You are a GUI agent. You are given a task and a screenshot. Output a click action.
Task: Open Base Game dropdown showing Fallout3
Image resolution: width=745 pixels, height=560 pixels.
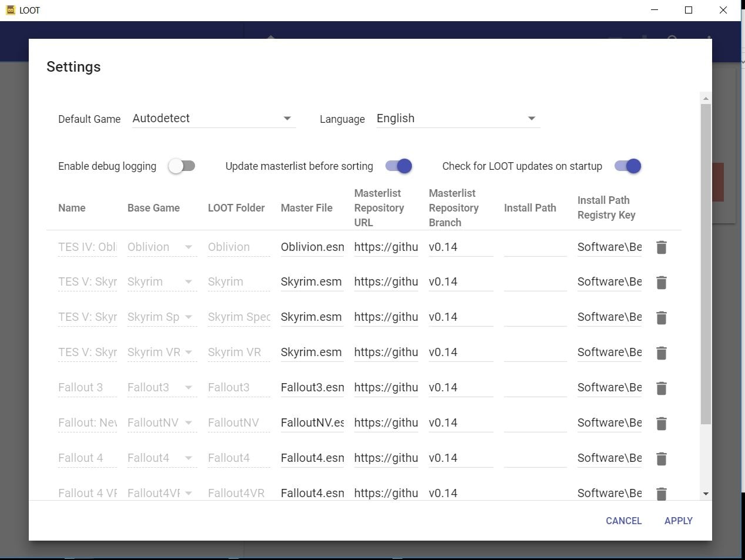(x=162, y=388)
